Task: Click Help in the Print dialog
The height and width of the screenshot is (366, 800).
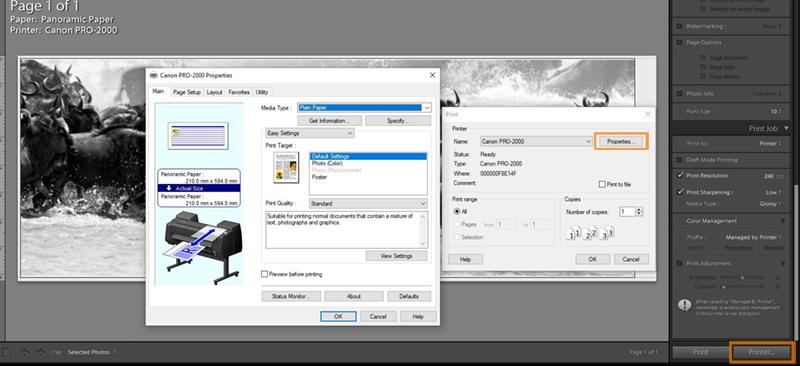Action: pos(465,259)
